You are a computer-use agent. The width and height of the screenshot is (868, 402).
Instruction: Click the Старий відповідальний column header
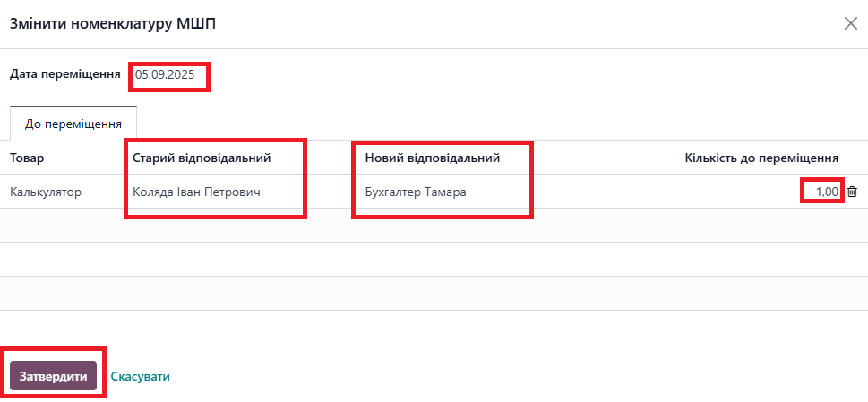pyautogui.click(x=202, y=158)
